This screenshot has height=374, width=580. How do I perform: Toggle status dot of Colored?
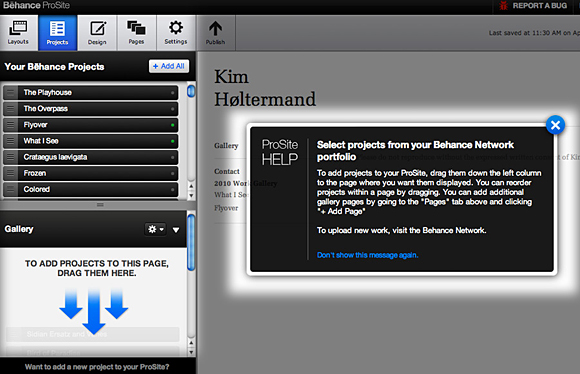pos(172,189)
